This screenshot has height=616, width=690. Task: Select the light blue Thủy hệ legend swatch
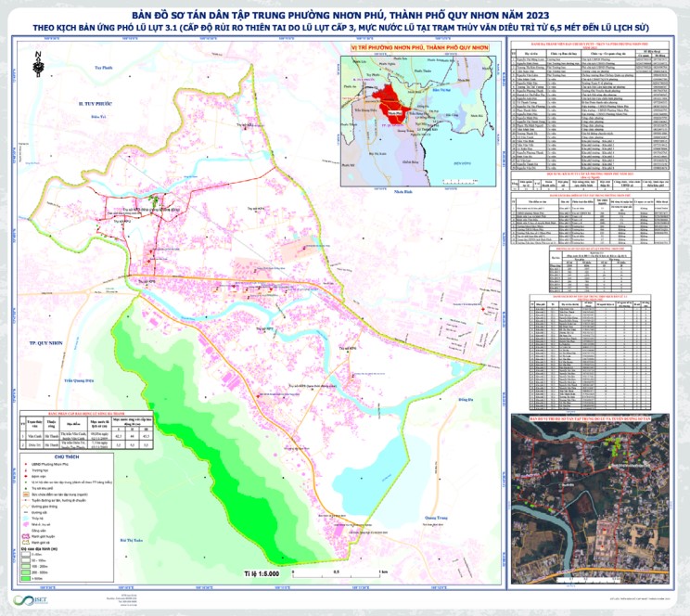(26, 519)
